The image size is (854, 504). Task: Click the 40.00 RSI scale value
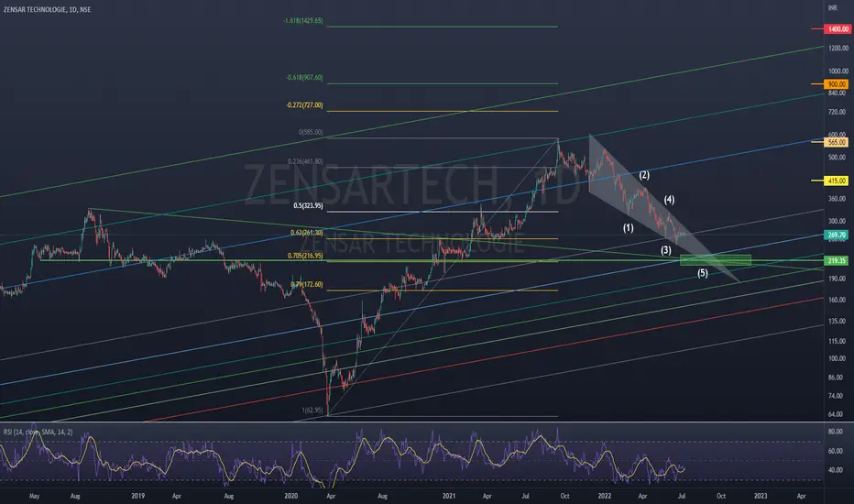836,470
